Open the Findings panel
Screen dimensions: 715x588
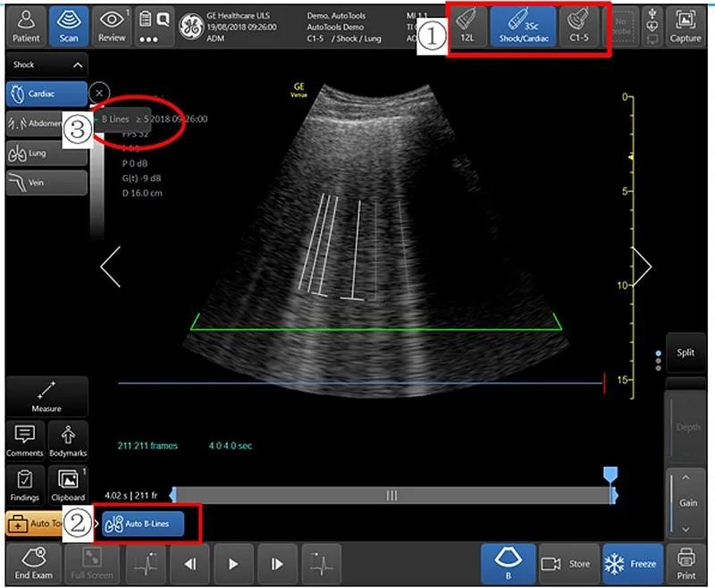pos(25,485)
